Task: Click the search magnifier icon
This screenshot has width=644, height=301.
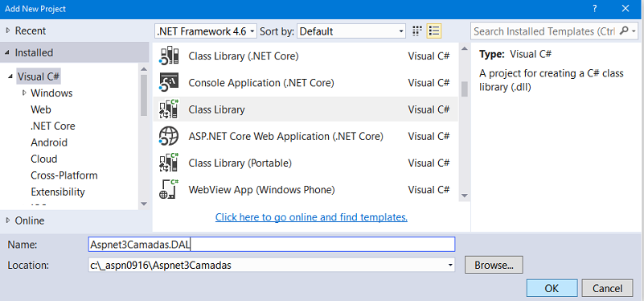Action: (623, 31)
